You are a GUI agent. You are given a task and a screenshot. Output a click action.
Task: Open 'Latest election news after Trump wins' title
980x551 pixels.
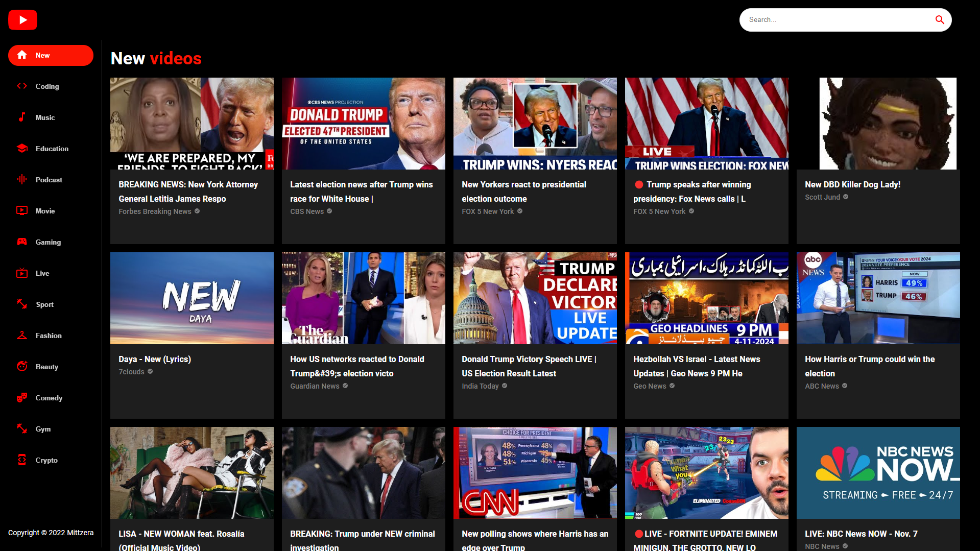coord(362,191)
